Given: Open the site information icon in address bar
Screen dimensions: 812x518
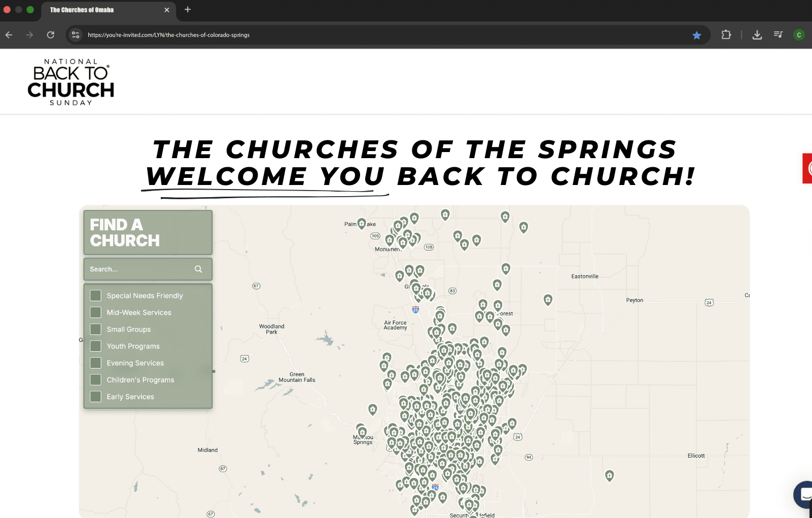Looking at the screenshot, I should (x=76, y=35).
